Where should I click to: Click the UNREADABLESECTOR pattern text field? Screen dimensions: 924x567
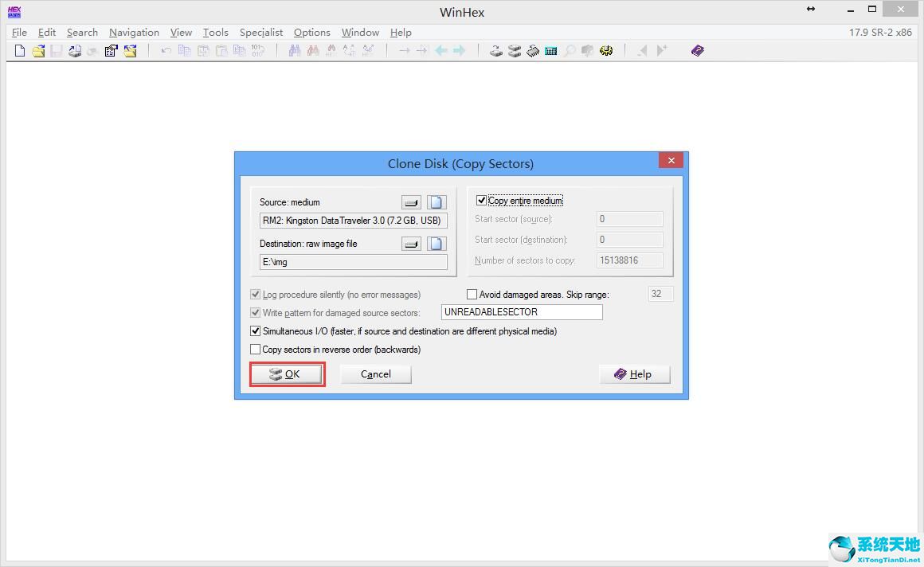coord(522,312)
